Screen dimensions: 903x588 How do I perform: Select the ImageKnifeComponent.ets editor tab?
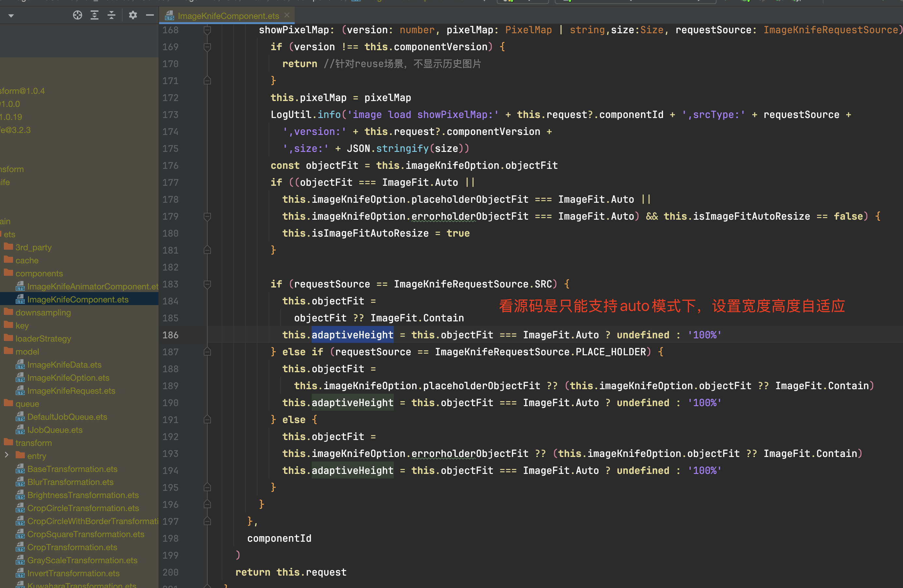(x=228, y=16)
